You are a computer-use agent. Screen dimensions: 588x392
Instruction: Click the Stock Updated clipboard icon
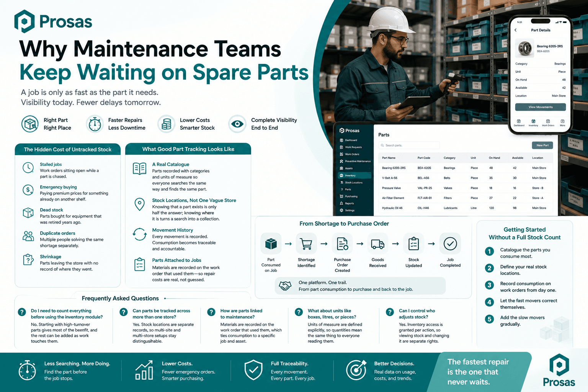414,243
